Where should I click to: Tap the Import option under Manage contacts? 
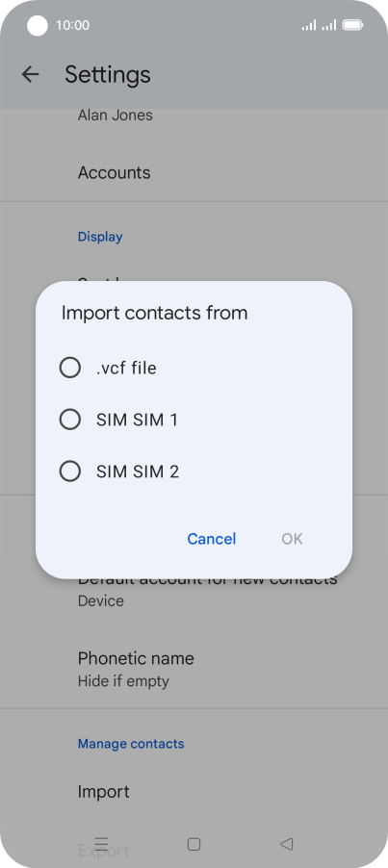pyautogui.click(x=194, y=792)
